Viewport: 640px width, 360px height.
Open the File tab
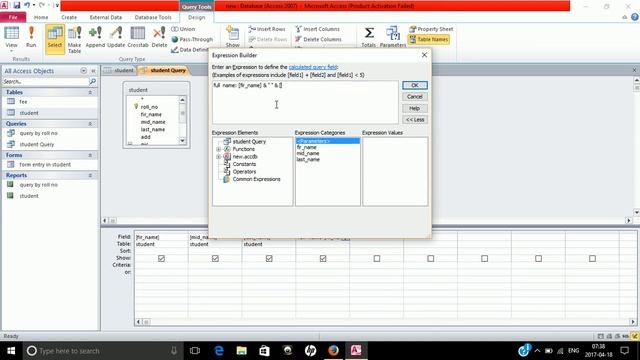13,17
